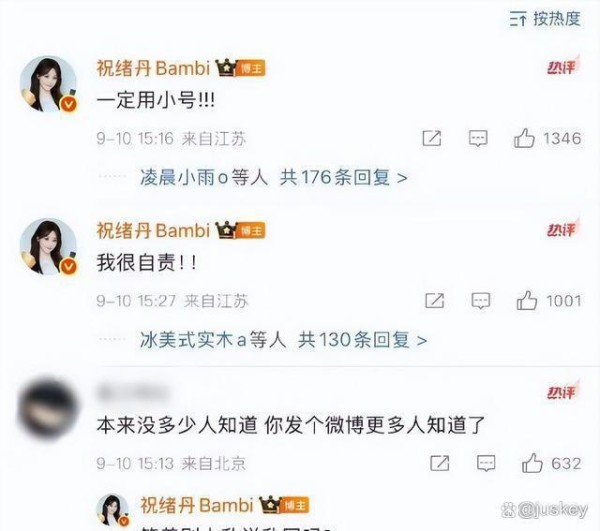The image size is (600, 531).
Task: Tap the 热评 badge on first comment
Action: point(562,67)
